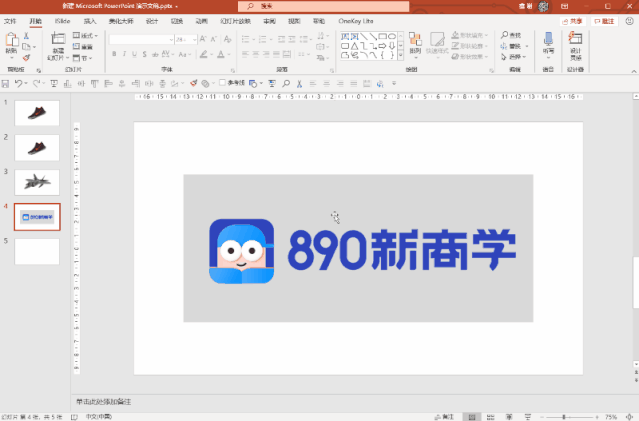Toggle text shadow S button
The image size is (639, 421).
coord(145,54)
